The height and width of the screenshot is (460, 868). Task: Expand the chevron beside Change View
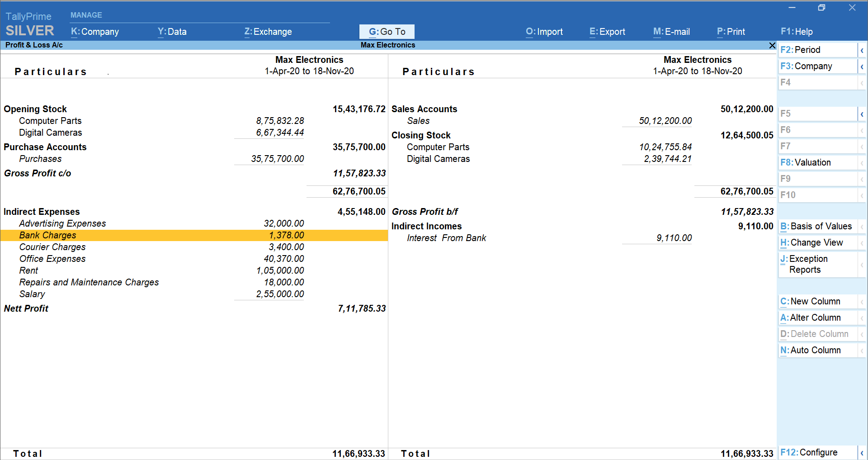click(863, 242)
